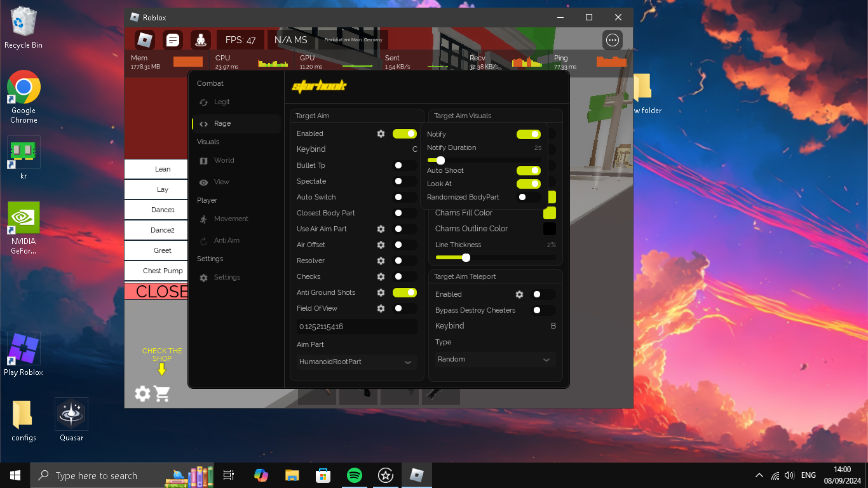Select Google Chrome desktop shortcut

pyautogui.click(x=24, y=97)
